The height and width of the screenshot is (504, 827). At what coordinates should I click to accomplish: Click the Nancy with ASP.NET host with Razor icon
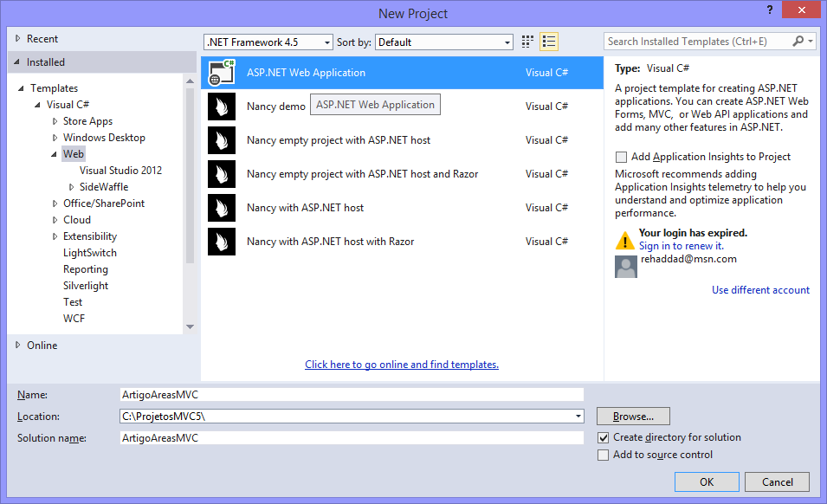[222, 242]
